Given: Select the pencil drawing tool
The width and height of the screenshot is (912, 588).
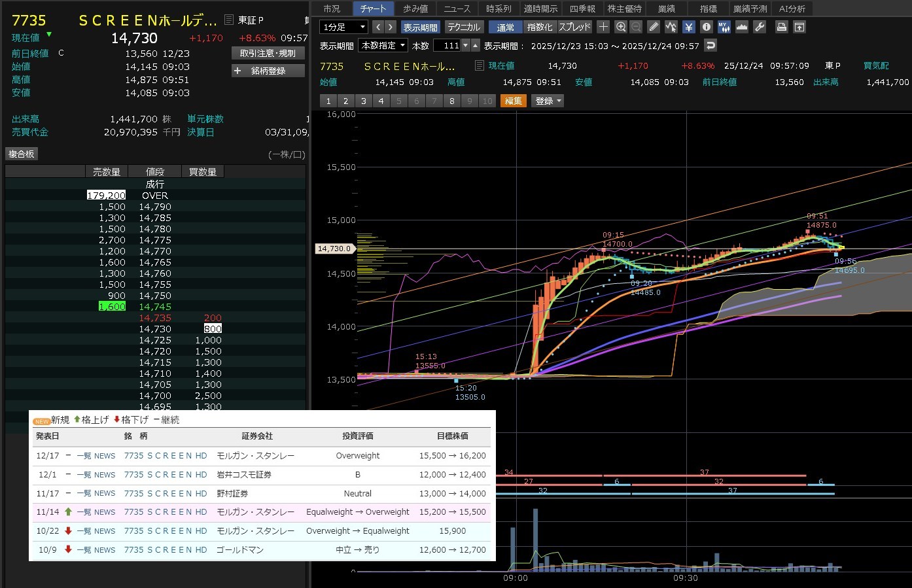Looking at the screenshot, I should coord(654,27).
